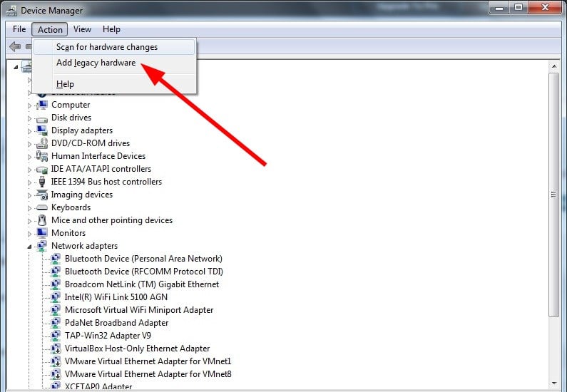567x392 pixels.
Task: Click the Keyboards icon
Action: [42, 207]
